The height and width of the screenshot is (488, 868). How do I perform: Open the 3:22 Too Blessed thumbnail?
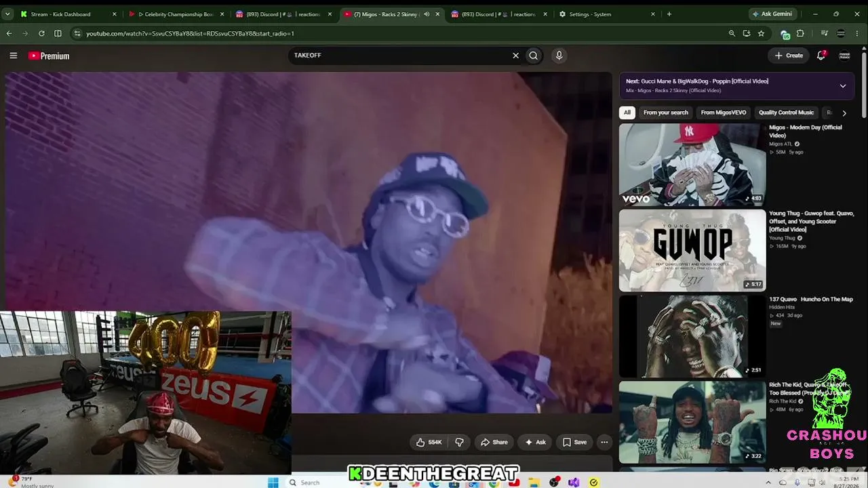[692, 422]
